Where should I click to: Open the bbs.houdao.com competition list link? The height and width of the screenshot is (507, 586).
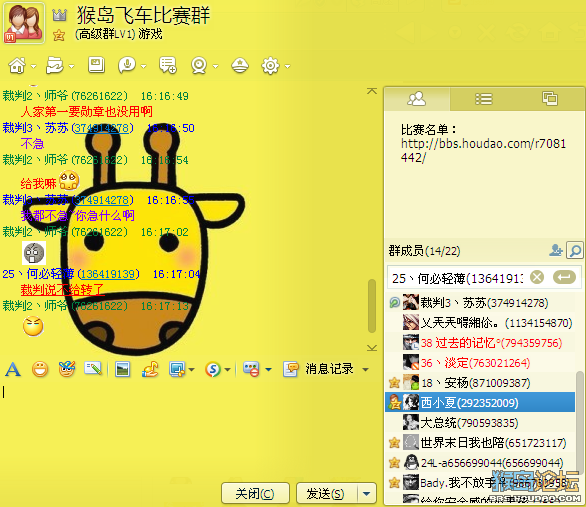(483, 151)
